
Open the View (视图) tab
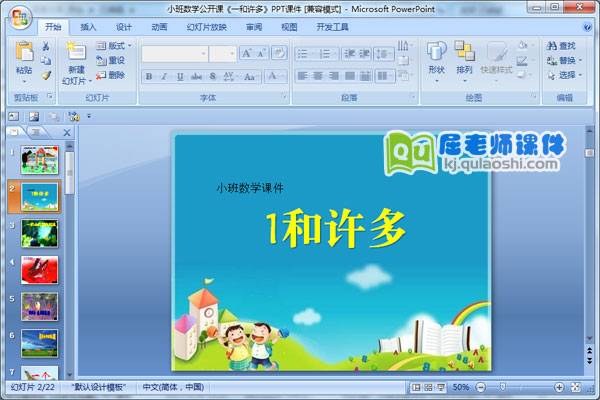(x=289, y=27)
